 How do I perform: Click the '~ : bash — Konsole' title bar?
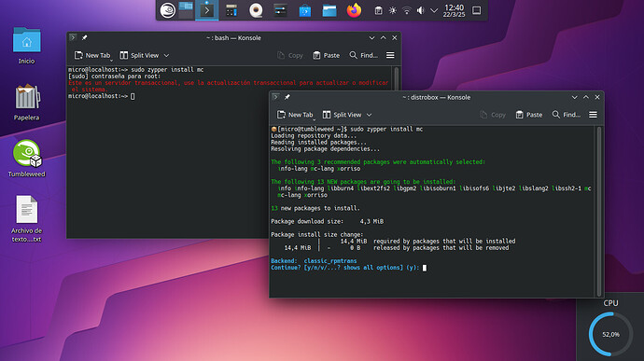click(x=233, y=38)
